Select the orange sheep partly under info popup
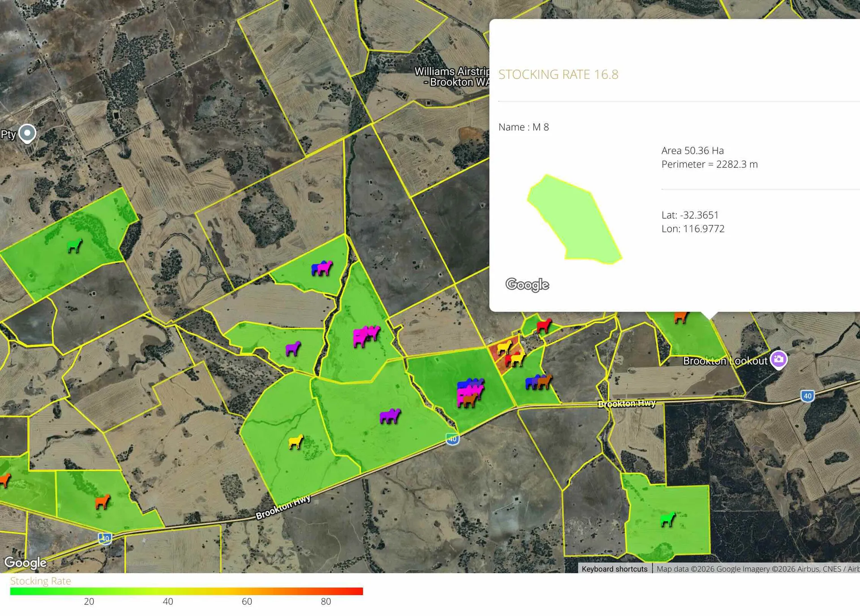Image resolution: width=860 pixels, height=616 pixels. pyautogui.click(x=680, y=317)
